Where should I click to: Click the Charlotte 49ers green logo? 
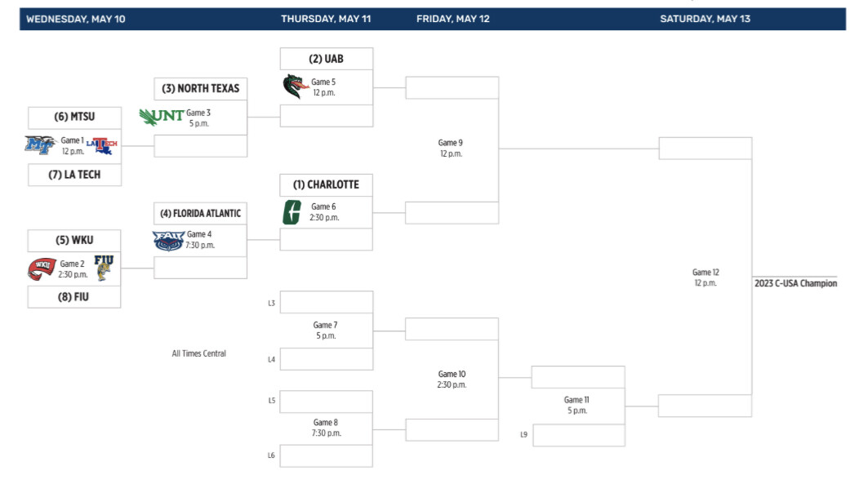click(292, 211)
